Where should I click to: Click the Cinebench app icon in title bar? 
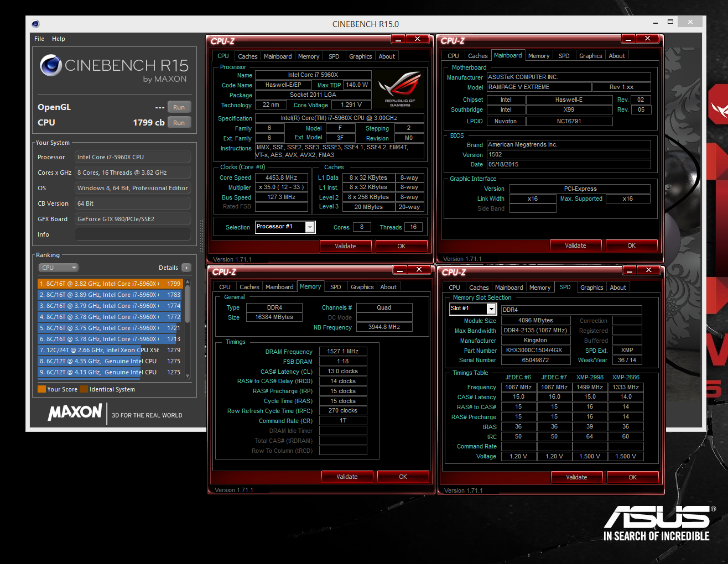35,24
